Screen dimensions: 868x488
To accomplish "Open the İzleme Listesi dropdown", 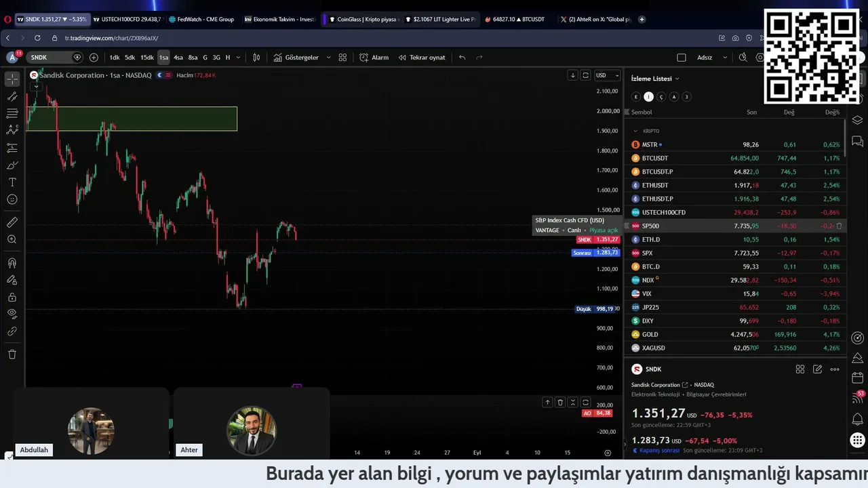I will [x=655, y=79].
